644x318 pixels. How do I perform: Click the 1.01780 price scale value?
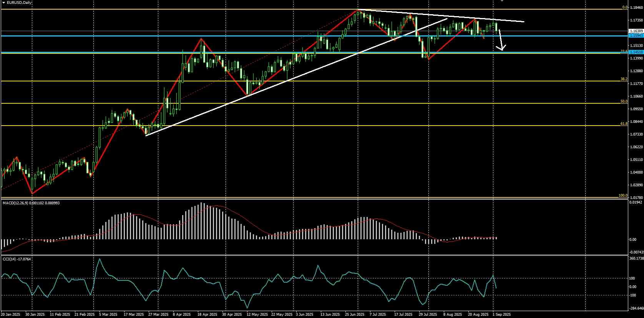(x=636, y=197)
